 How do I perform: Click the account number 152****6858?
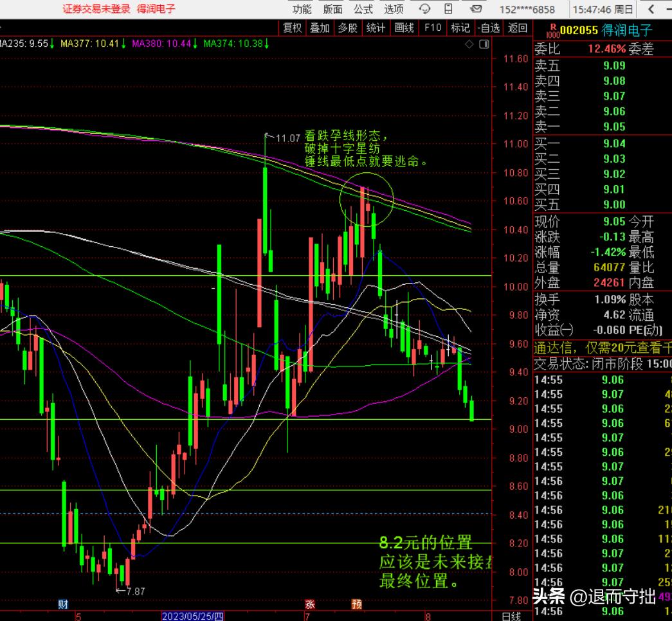point(527,10)
